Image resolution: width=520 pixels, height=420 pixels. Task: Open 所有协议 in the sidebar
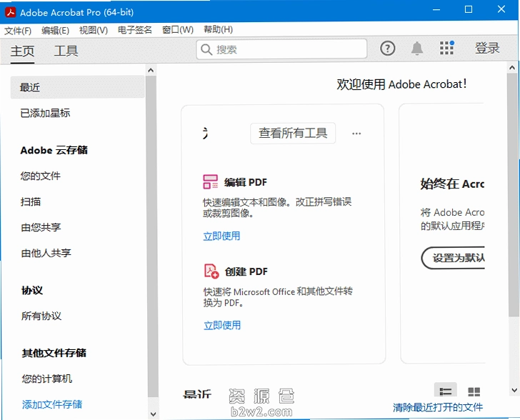(41, 316)
